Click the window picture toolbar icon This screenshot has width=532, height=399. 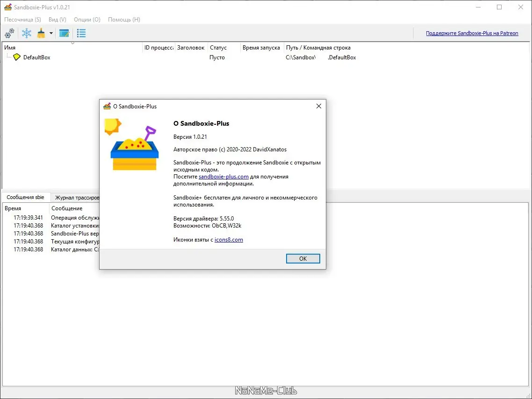click(x=64, y=33)
